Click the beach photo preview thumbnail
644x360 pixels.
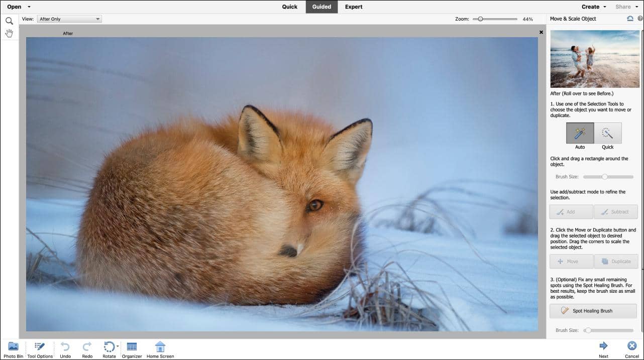595,59
